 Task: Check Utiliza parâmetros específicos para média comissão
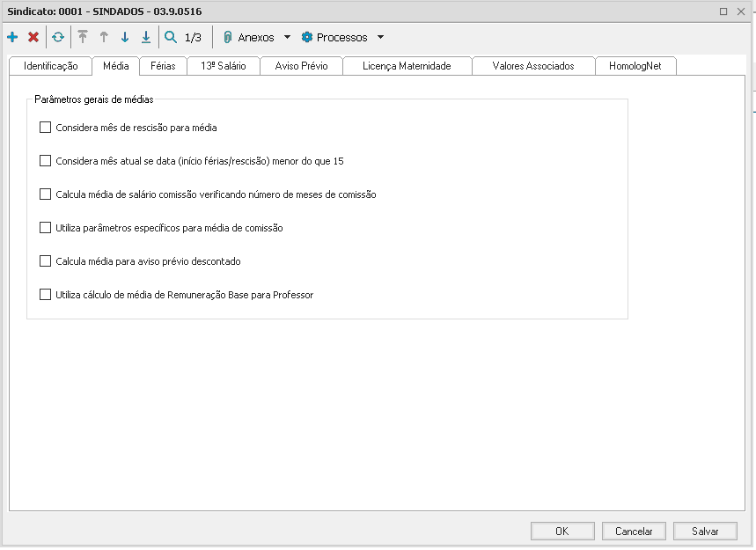45,228
